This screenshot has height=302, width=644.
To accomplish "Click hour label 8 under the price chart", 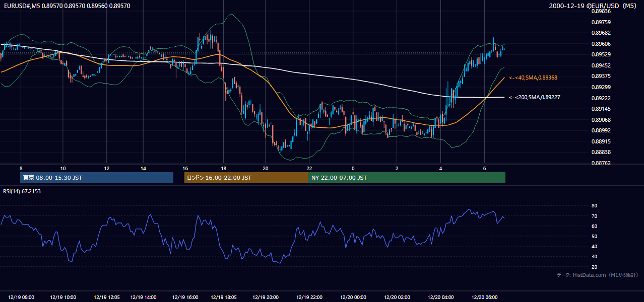I will click(x=21, y=168).
